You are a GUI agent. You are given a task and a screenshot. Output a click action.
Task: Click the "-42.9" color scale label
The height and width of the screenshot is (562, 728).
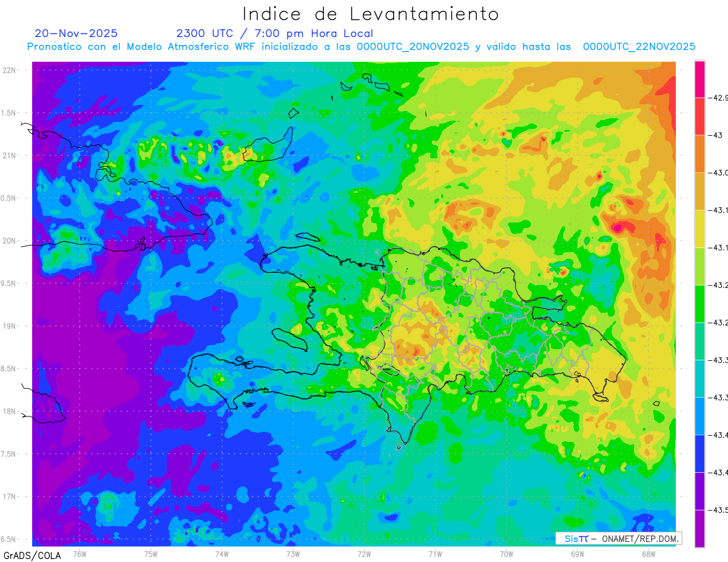pyautogui.click(x=718, y=98)
